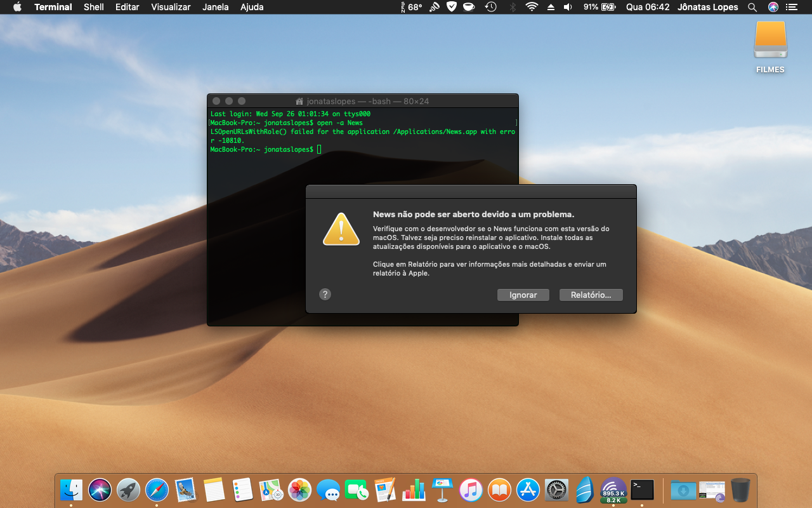Viewport: 812px width, 508px height.
Task: Open FaceTime app in the Dock
Action: [x=357, y=490]
